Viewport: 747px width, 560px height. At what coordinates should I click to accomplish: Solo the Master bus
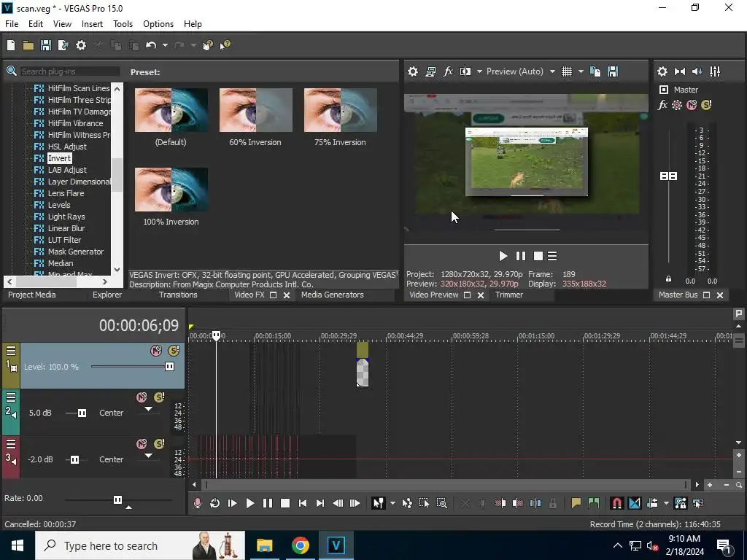pos(706,105)
